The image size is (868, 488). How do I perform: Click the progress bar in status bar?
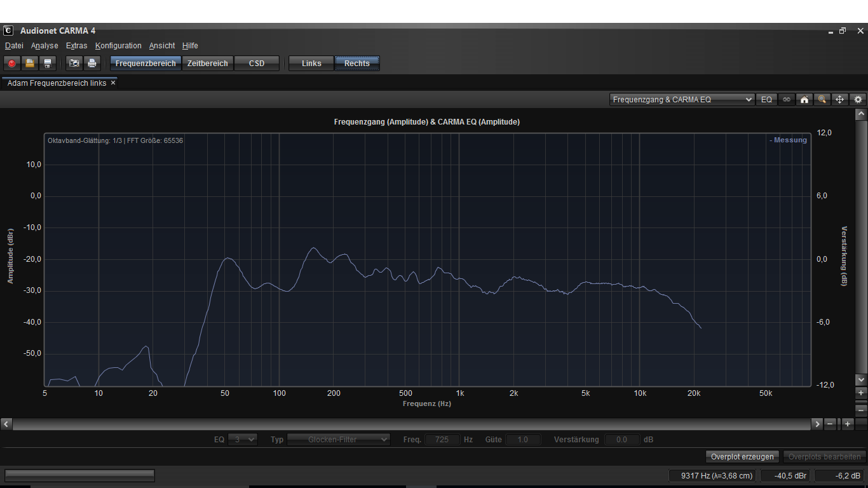click(79, 475)
